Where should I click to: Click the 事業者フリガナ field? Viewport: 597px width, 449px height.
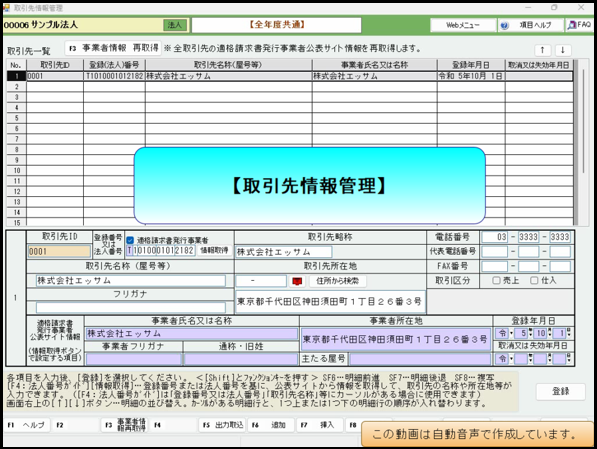(x=134, y=359)
